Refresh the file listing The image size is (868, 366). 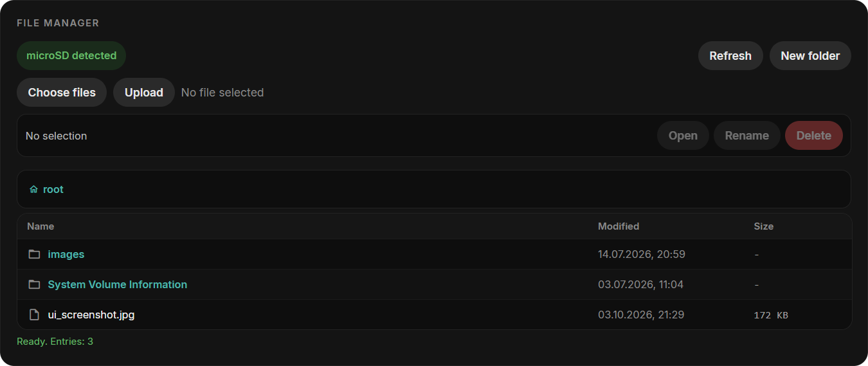(730, 56)
